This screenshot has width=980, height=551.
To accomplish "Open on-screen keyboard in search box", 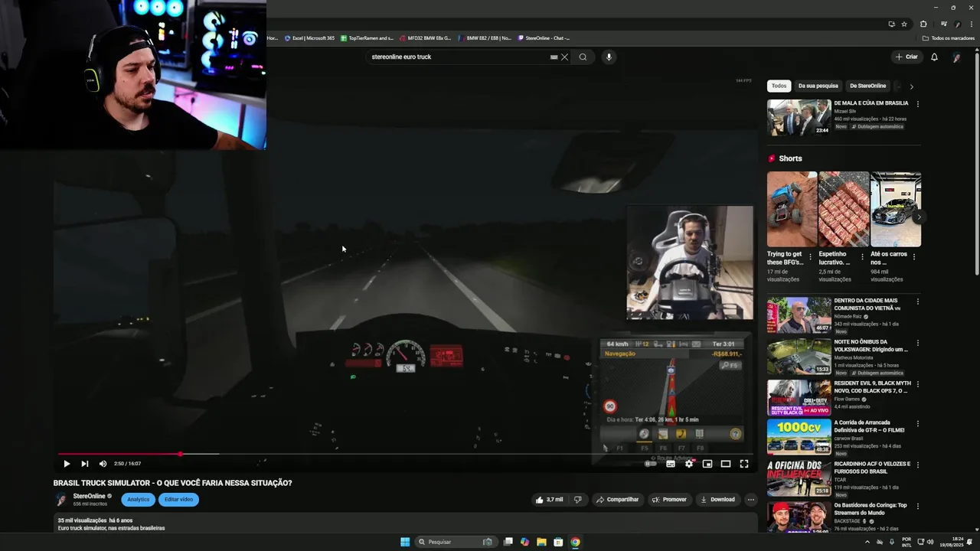I will click(554, 57).
